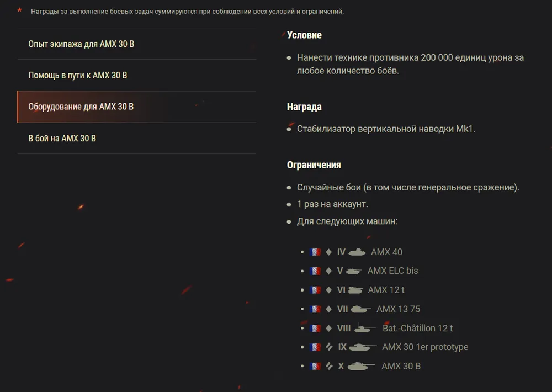Click the light tank diamond icon for AMX 13 75
Image resolution: width=552 pixels, height=392 pixels.
pos(329,309)
